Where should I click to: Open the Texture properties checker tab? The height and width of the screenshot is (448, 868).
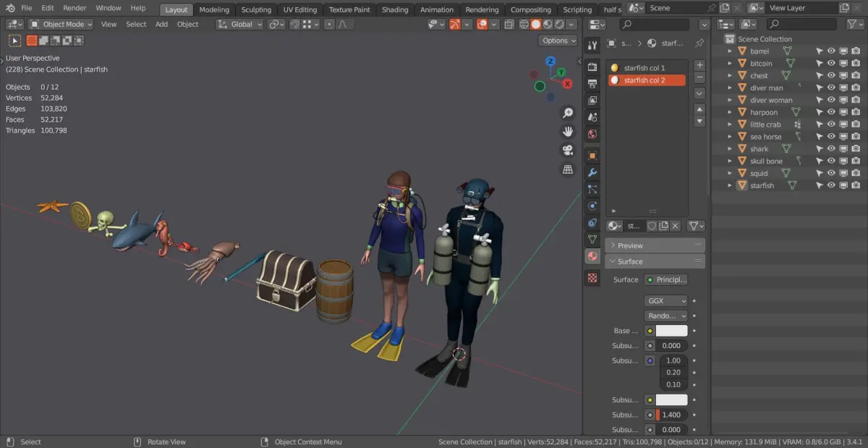[x=592, y=277]
